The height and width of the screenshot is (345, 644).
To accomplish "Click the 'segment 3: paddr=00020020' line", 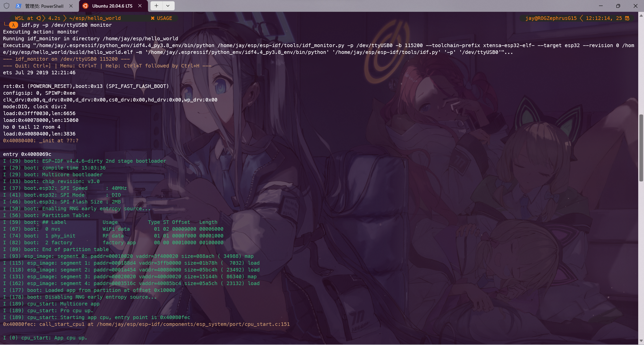I will 130,277.
